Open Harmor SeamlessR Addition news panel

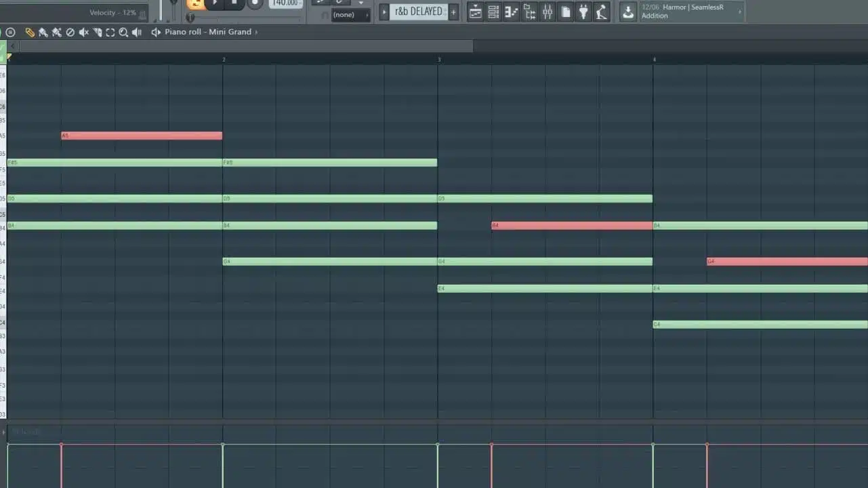690,12
